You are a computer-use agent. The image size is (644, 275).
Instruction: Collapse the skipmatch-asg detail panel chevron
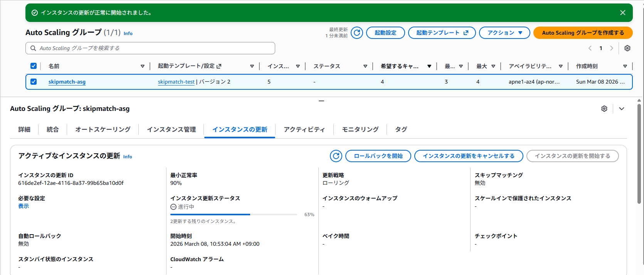(x=622, y=109)
